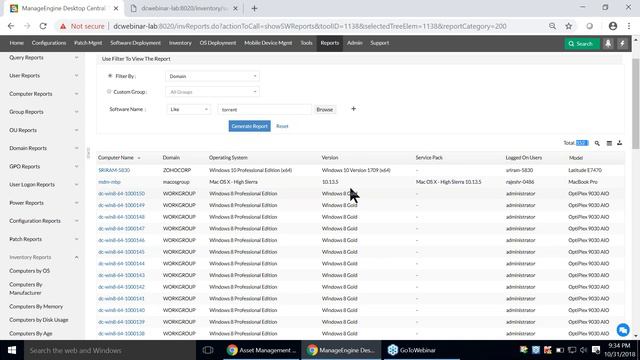This screenshot has height=360, width=640.
Task: Open a new browser tab with plus
Action: point(254,8)
